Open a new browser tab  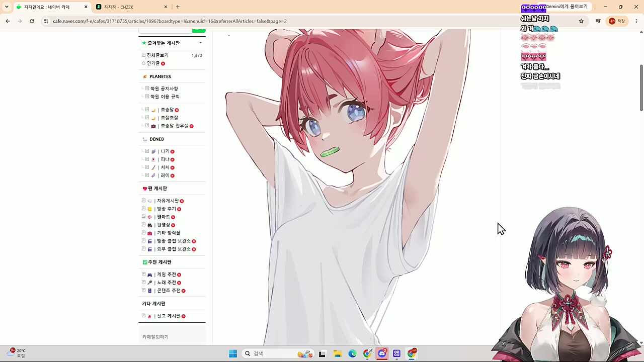pos(178,7)
